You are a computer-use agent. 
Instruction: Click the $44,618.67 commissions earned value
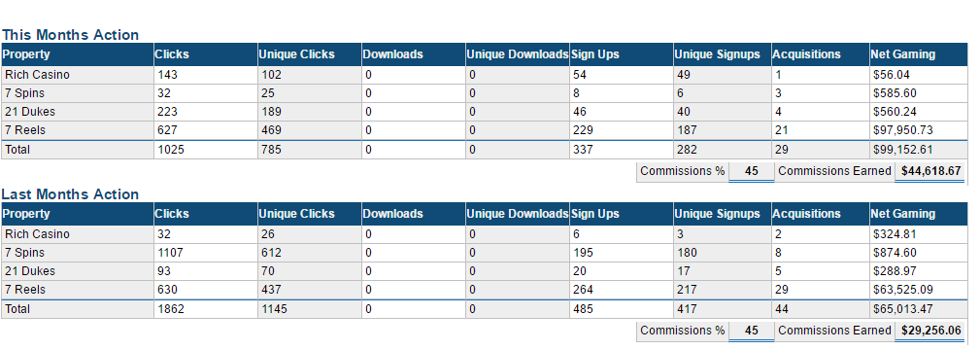point(930,171)
